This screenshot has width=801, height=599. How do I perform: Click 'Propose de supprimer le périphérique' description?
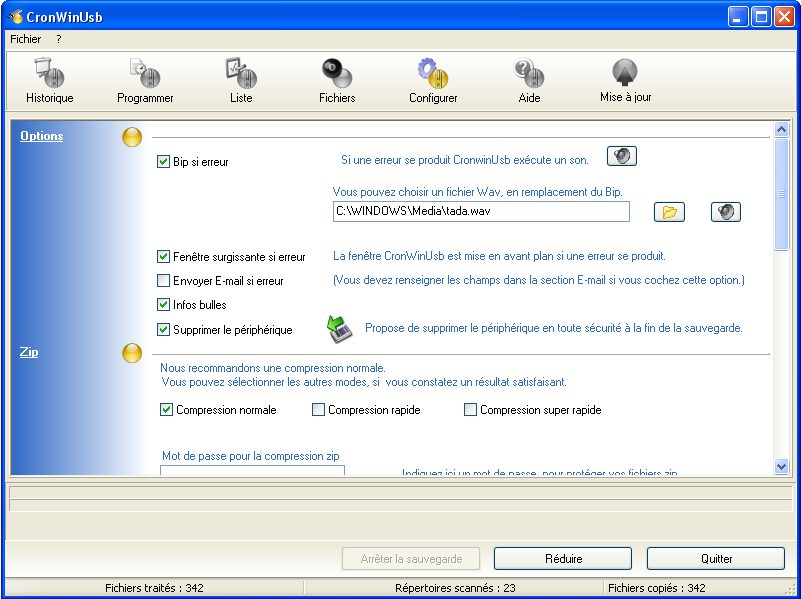point(554,328)
